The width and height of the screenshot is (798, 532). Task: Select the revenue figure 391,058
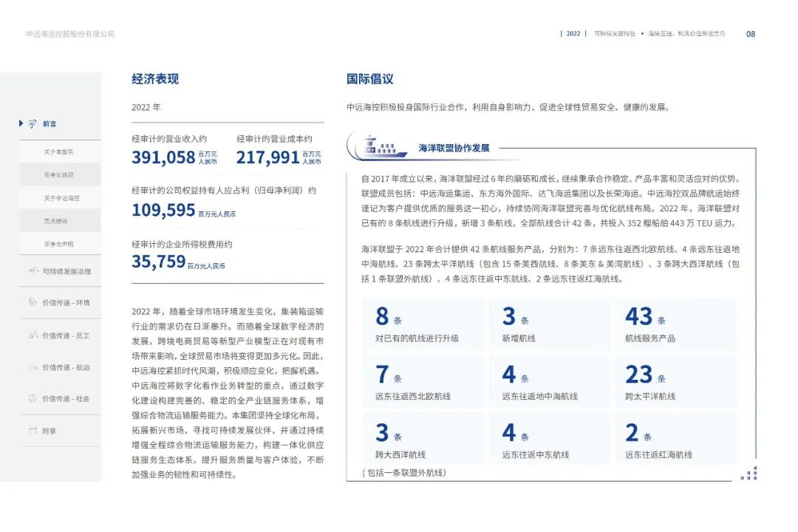point(163,157)
